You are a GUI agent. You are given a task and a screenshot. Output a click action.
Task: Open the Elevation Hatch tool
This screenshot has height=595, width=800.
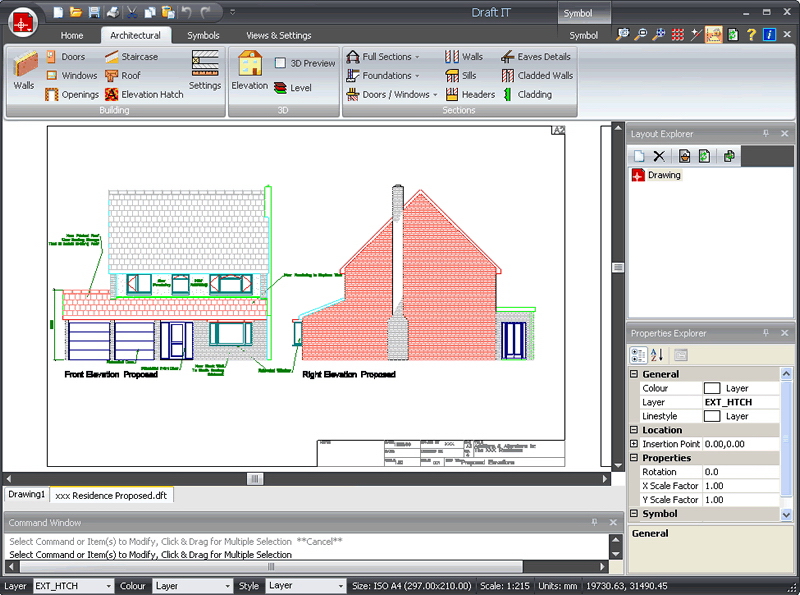tap(143, 94)
